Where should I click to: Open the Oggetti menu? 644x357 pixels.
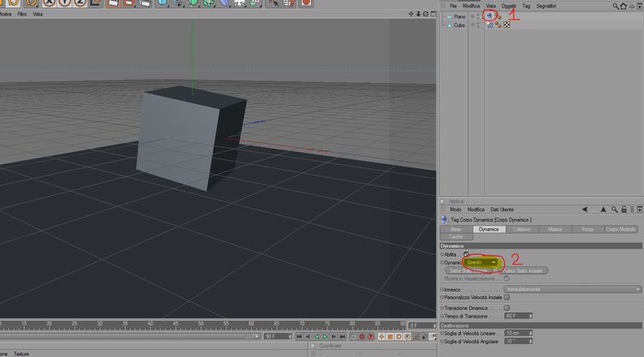pyautogui.click(x=509, y=6)
